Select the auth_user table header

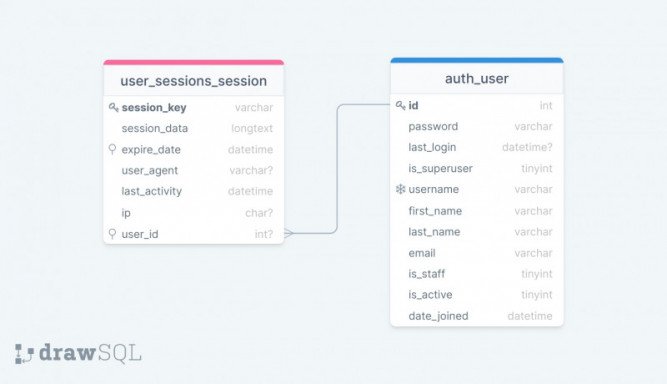[477, 79]
